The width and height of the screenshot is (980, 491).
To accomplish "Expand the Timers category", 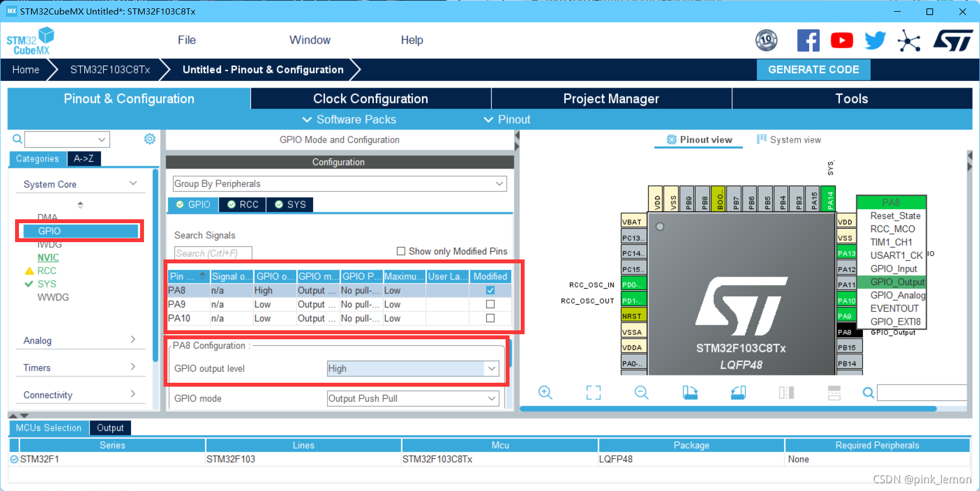I will [133, 367].
